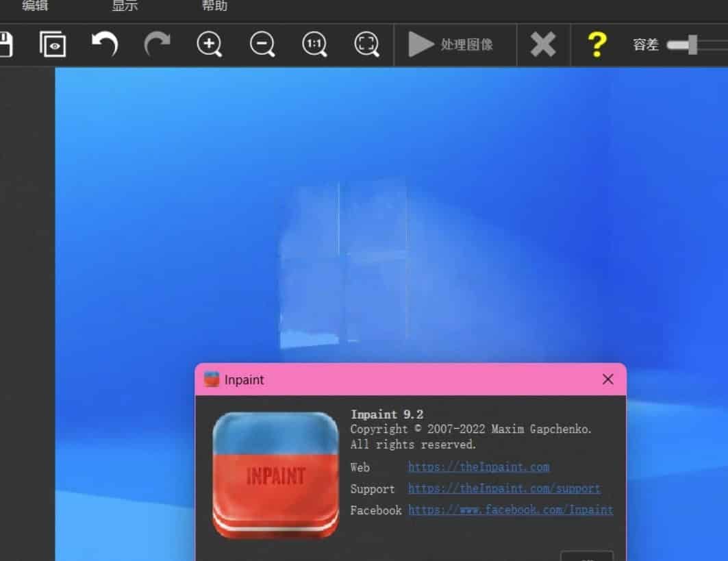
Task: Click the small Inpaint title bar icon
Action: (212, 379)
